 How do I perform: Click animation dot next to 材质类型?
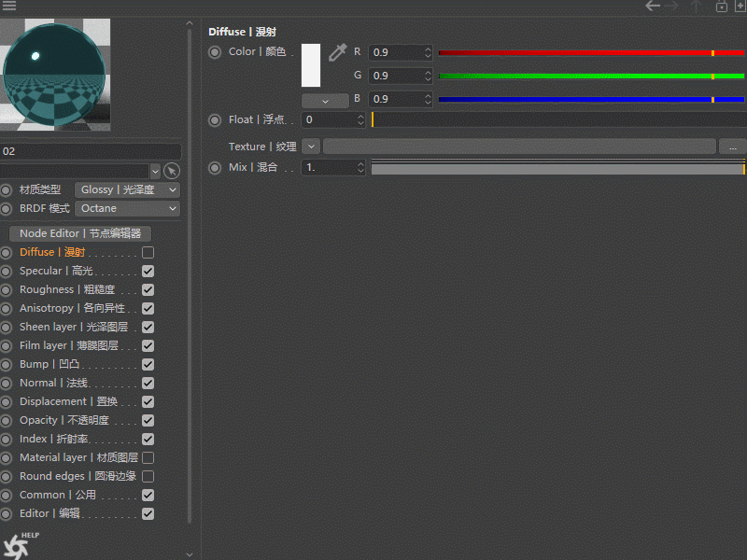point(6,190)
